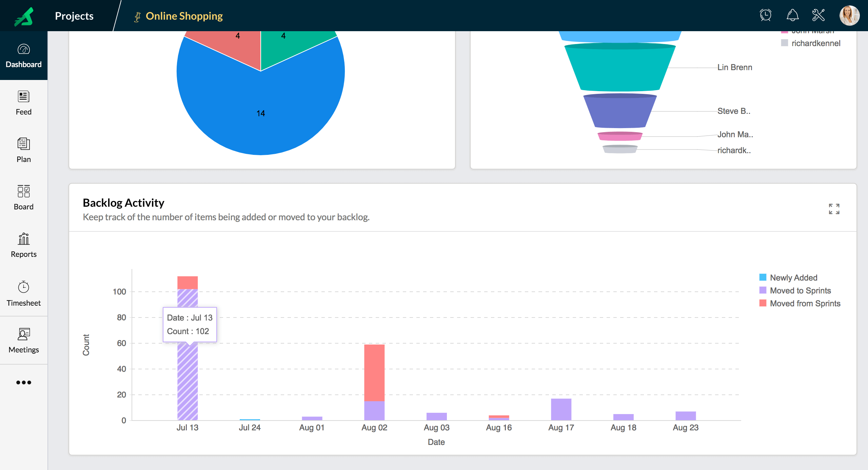Expand more sidebar options with three dots

coord(23,383)
